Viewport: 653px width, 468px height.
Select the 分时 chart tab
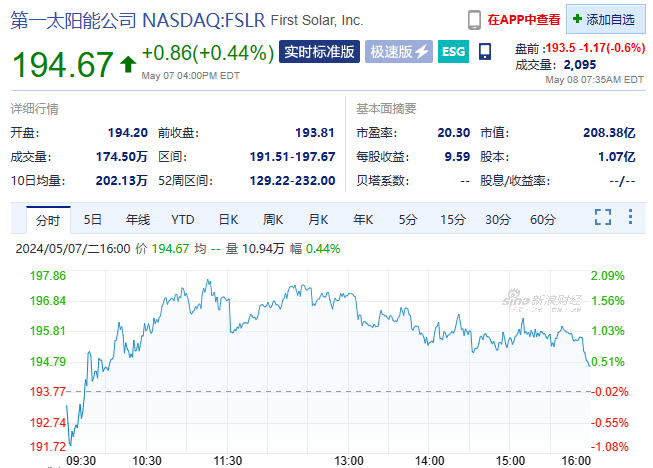48,220
